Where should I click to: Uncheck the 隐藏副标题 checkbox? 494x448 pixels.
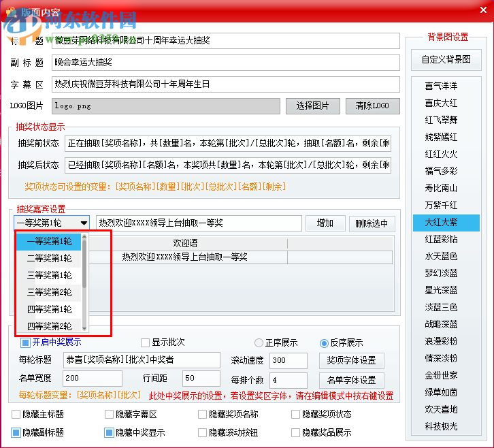(x=16, y=432)
